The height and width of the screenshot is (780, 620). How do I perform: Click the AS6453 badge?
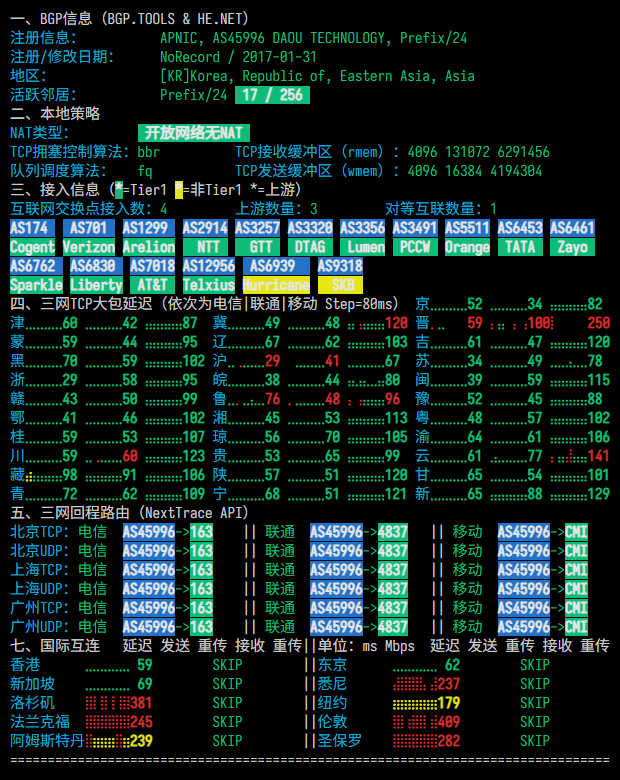pyautogui.click(x=520, y=228)
